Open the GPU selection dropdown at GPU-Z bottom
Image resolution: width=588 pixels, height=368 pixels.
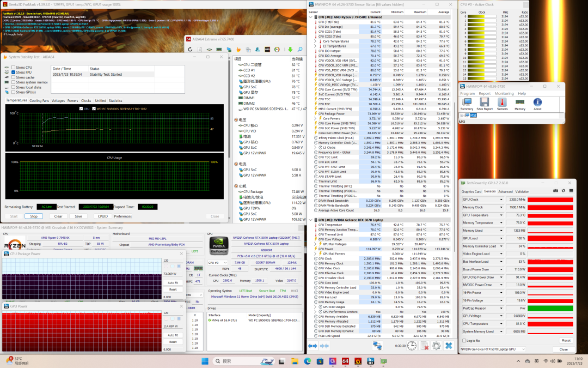(x=493, y=349)
